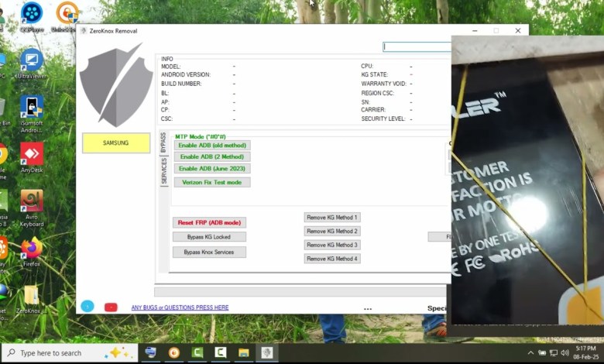Viewport: 604px width, 364px height.
Task: Click Remove KG Method 3
Action: click(332, 245)
